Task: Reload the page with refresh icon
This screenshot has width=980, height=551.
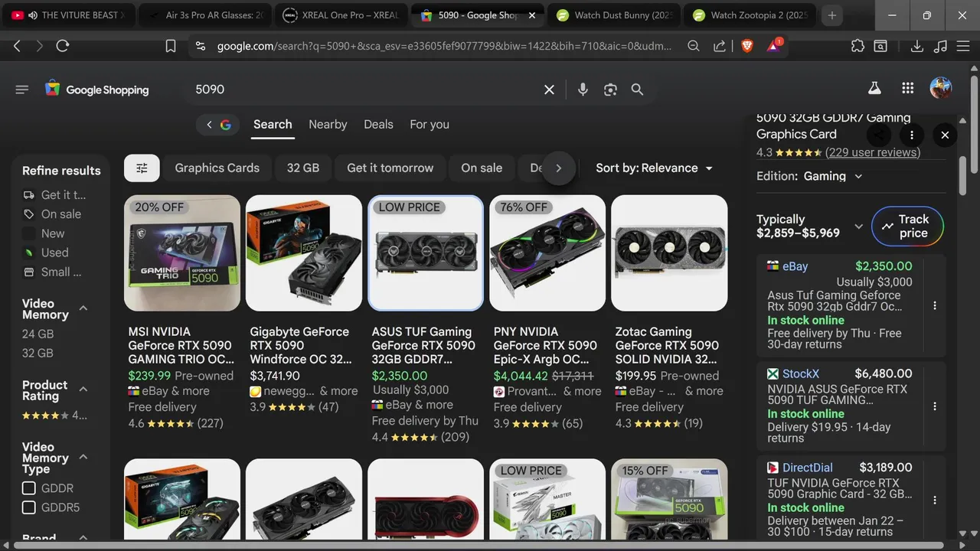Action: [63, 46]
